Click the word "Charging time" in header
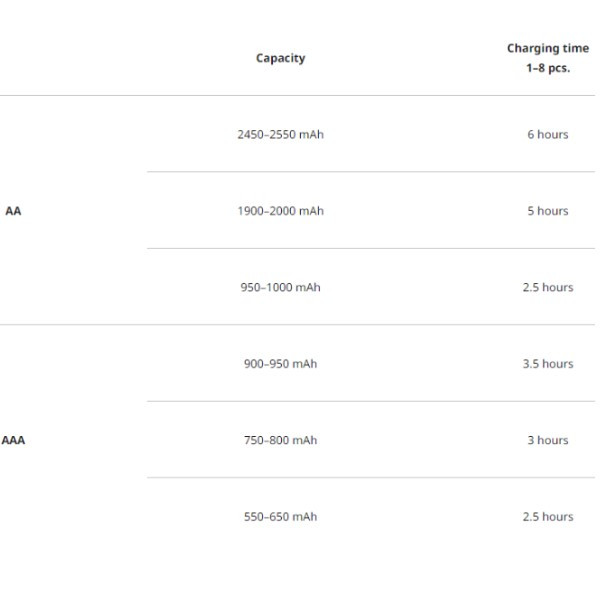Screen dimensions: 600x600 548,48
